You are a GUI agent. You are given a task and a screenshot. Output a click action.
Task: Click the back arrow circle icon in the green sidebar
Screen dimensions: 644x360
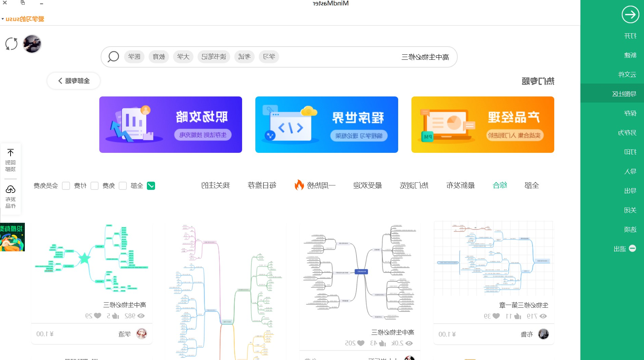coord(630,15)
